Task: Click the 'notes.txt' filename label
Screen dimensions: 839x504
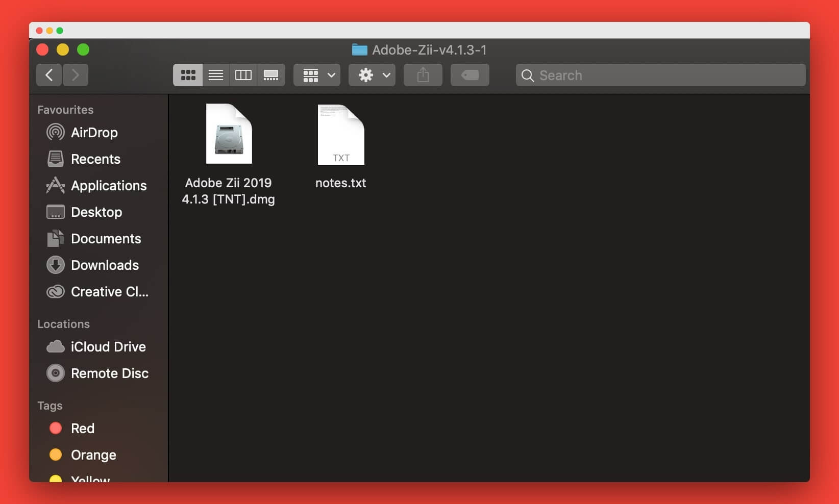Action: click(341, 183)
